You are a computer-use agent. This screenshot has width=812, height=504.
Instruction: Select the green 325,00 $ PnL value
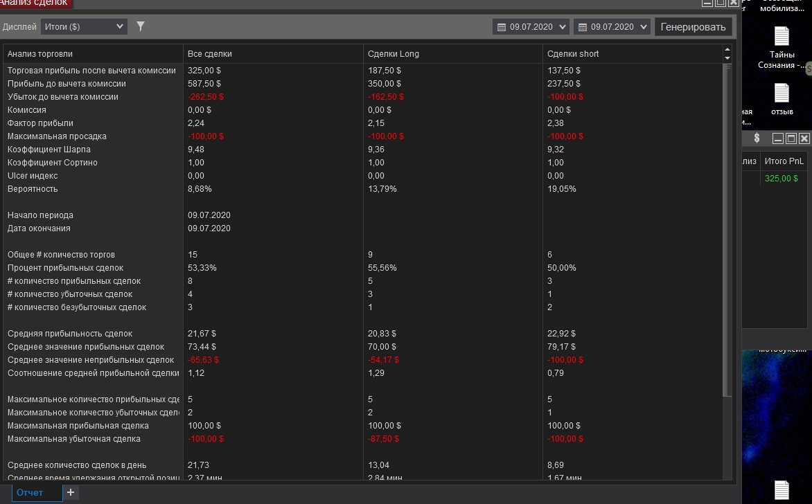pyautogui.click(x=781, y=179)
